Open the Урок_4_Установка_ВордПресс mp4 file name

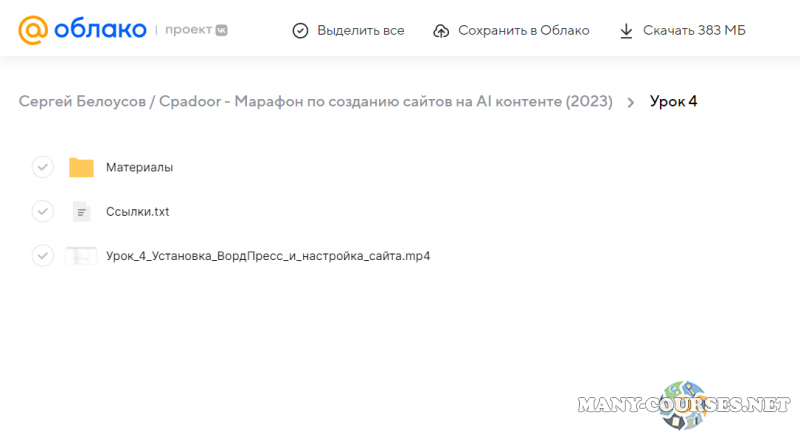tap(268, 256)
